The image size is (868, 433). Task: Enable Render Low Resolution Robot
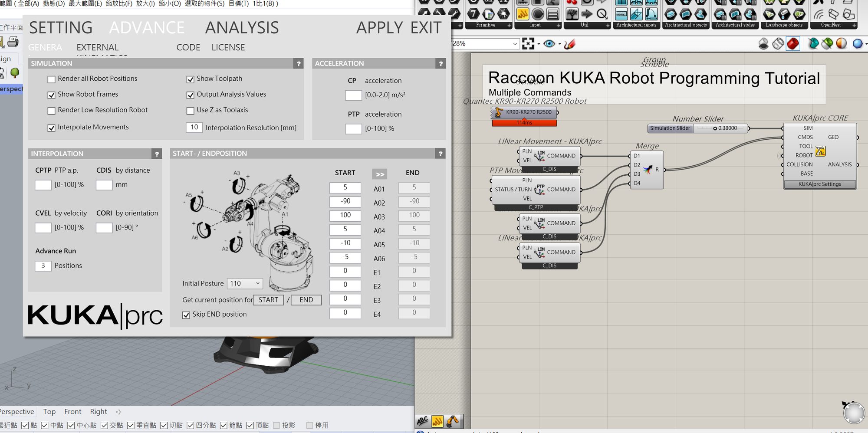[51, 111]
